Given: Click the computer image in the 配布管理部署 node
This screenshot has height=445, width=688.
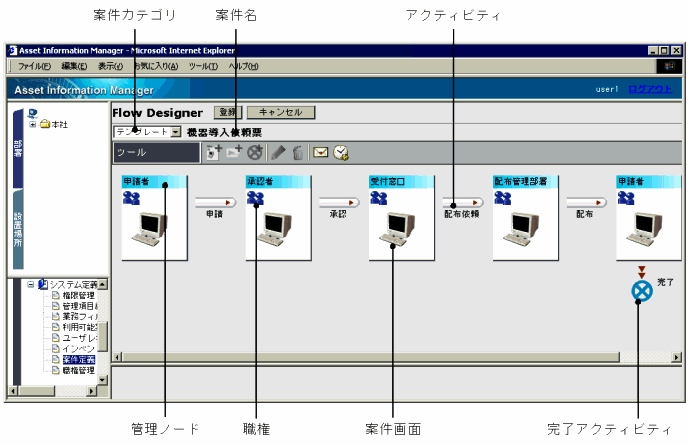Looking at the screenshot, I should 521,228.
